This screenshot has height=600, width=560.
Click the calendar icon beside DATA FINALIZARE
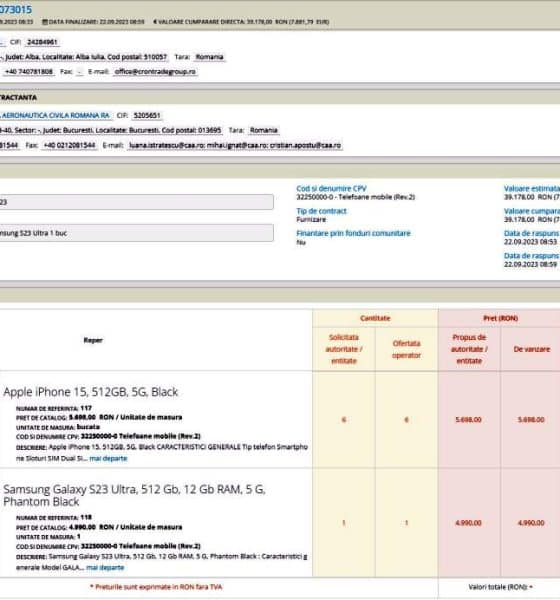[x=44, y=22]
